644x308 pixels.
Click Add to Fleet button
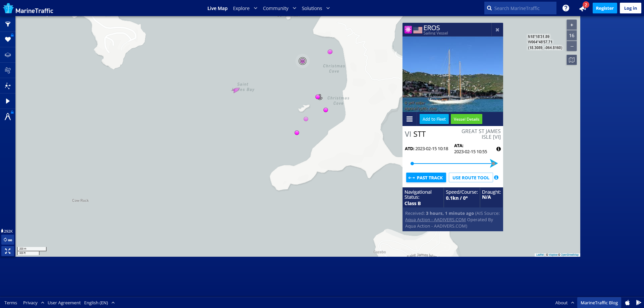[434, 119]
